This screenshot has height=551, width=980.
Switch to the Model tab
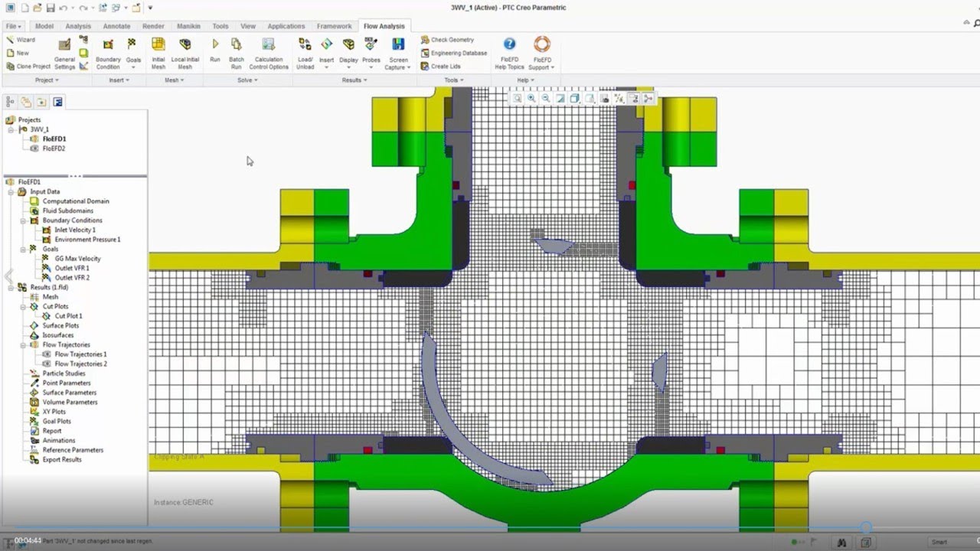44,26
